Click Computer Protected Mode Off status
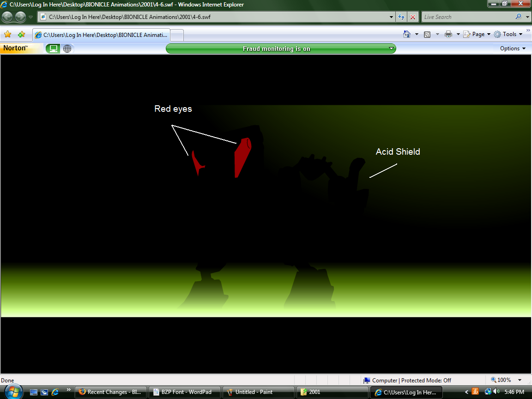 point(407,381)
